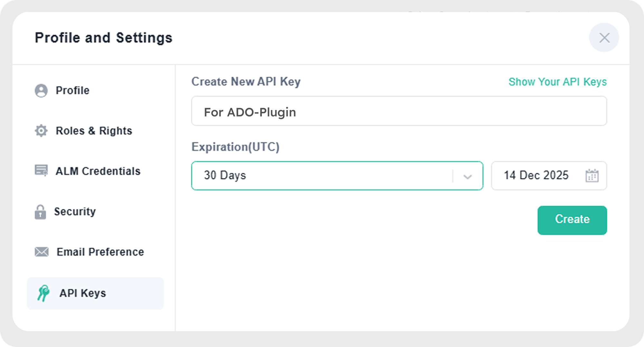Open the 30 Days expiration dropdown
The width and height of the screenshot is (644, 347).
click(x=322, y=176)
